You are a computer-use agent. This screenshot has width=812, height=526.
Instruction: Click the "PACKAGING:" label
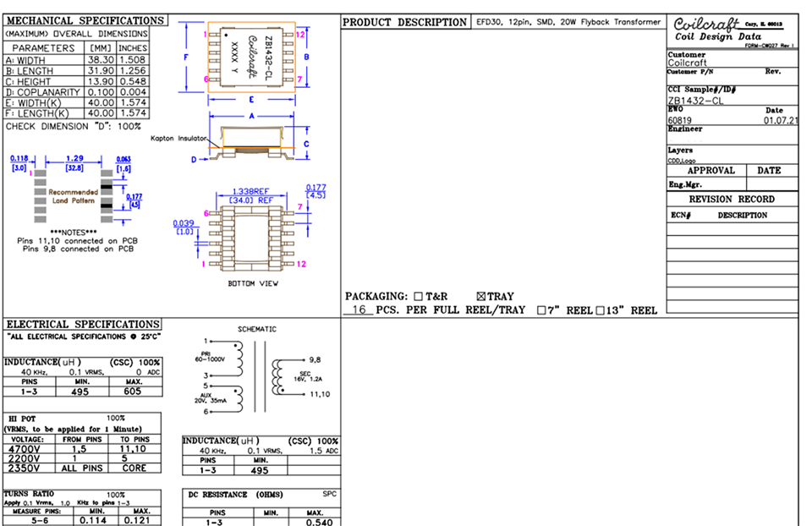[x=376, y=297]
